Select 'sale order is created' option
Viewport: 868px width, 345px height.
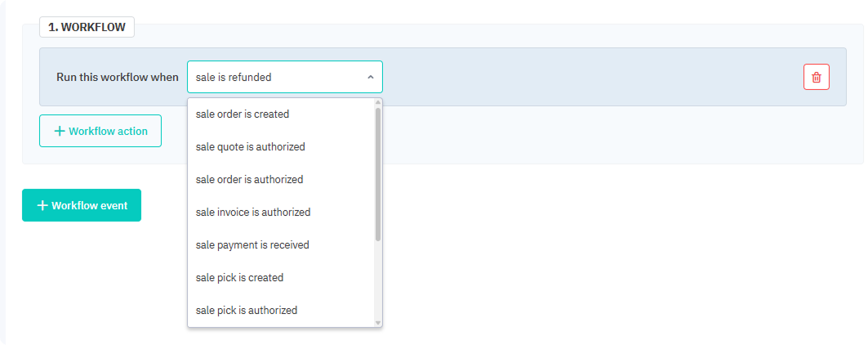[x=243, y=114]
